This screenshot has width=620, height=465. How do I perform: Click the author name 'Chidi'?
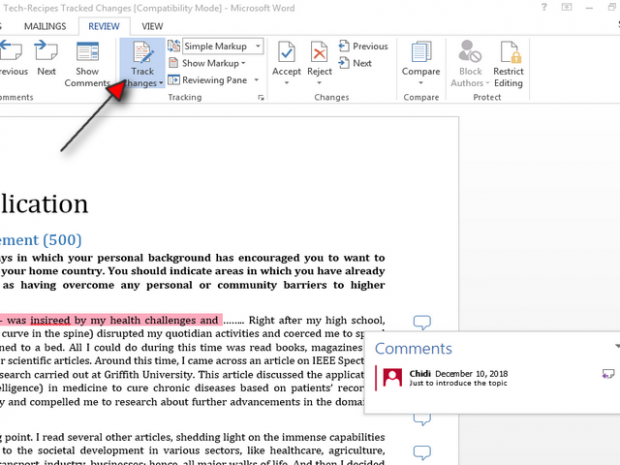pos(420,374)
